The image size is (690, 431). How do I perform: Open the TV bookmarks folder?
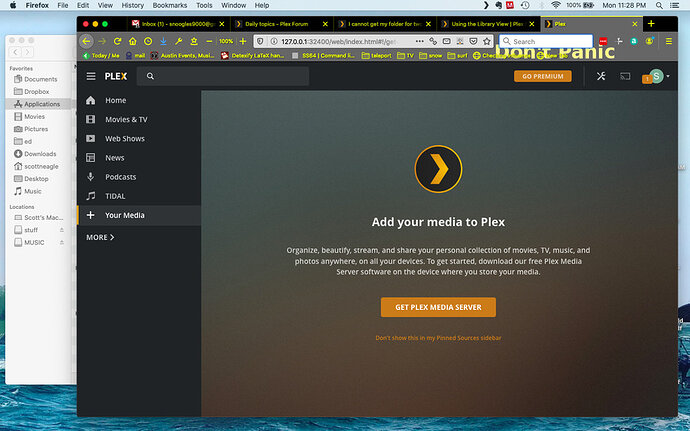(x=405, y=55)
